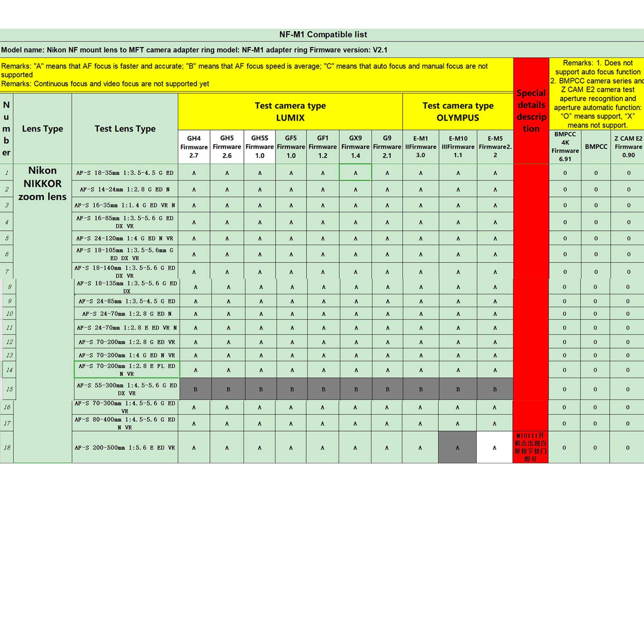
Task: Select the AF-S 18-35mm 1:3.5-4.5 G ED lens cell
Action: [125, 173]
